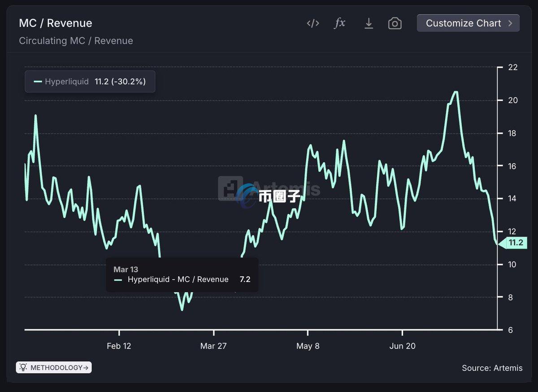This screenshot has width=538, height=392.
Task: Take a chart screenshot with the camera icon
Action: point(395,23)
